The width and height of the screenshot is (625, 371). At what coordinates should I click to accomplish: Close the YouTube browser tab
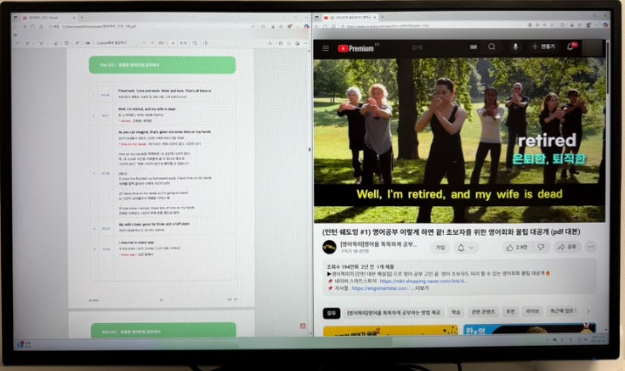click(x=375, y=17)
